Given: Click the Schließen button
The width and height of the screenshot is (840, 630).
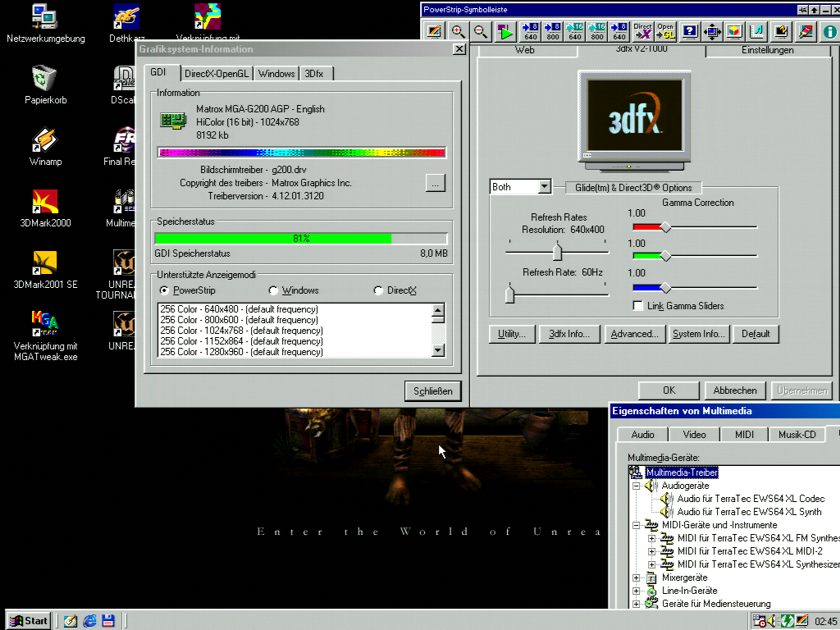Looking at the screenshot, I should 433,391.
